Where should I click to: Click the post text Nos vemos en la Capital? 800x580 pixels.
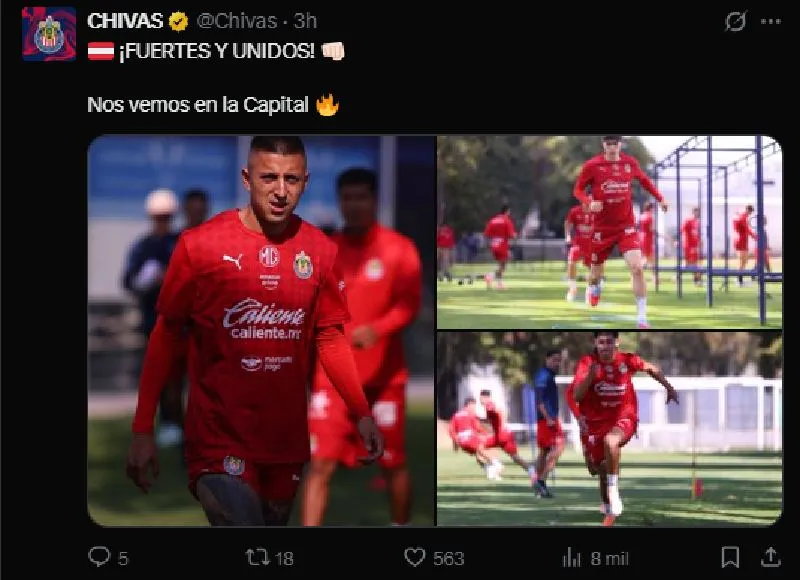[x=198, y=105]
